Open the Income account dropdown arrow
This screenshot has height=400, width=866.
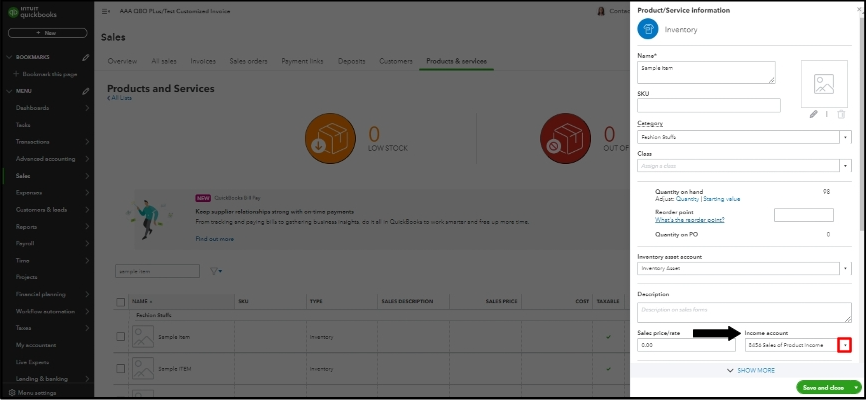[844, 345]
